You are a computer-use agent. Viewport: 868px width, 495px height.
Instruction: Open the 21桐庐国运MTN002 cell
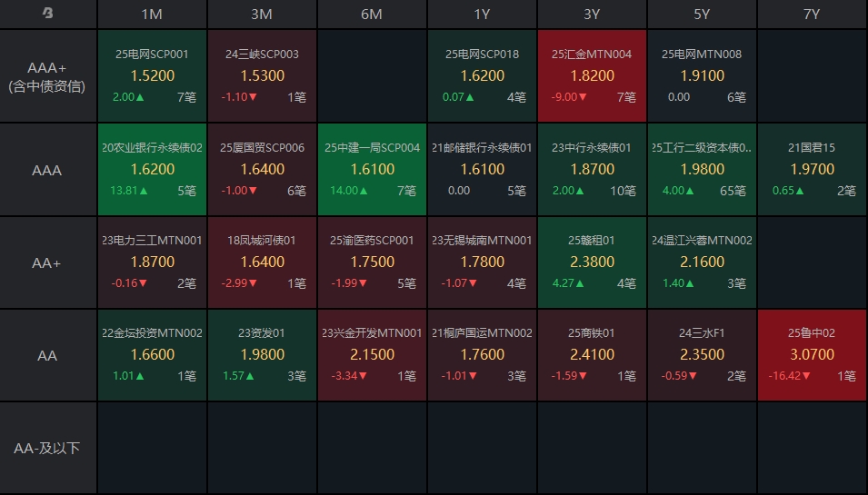482,355
